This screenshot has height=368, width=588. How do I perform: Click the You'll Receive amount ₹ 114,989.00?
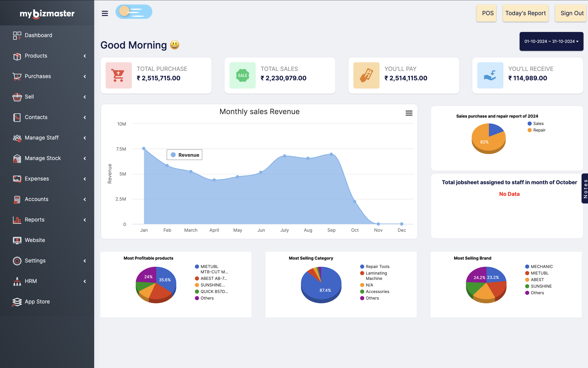[x=527, y=78]
